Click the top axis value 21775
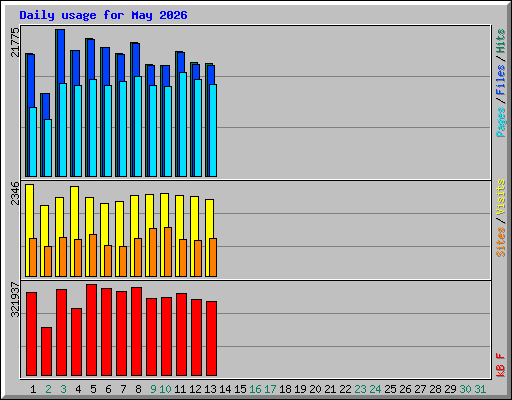Screen dimensions: 512x400 coord(15,42)
